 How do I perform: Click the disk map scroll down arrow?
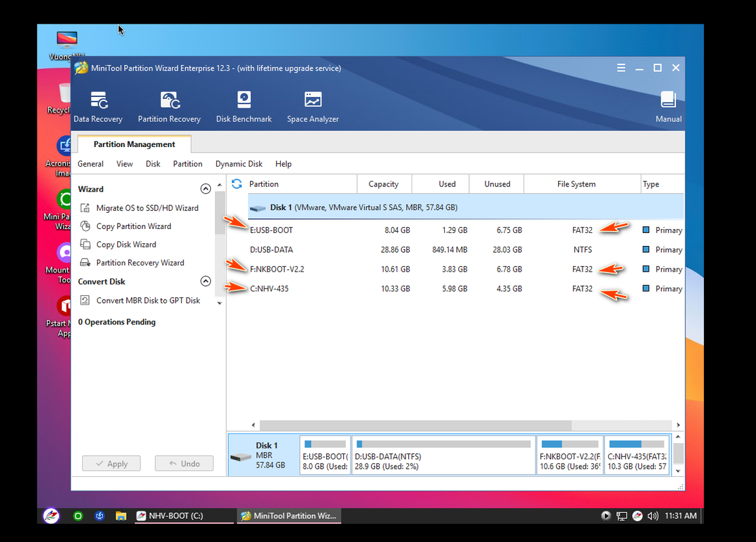coord(678,471)
